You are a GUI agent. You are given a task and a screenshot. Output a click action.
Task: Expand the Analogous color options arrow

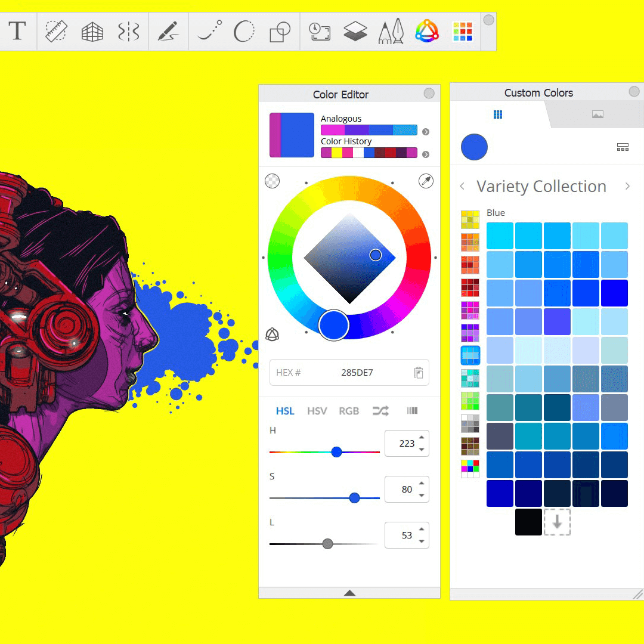[426, 132]
